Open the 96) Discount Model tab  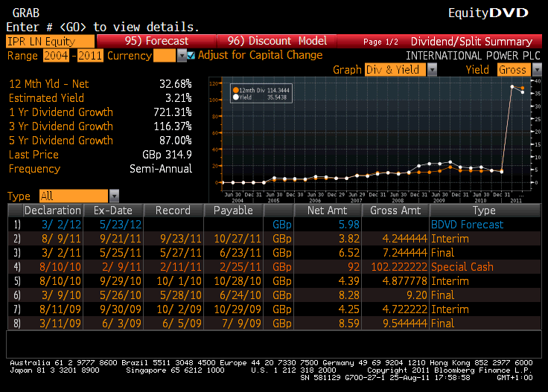click(x=277, y=41)
